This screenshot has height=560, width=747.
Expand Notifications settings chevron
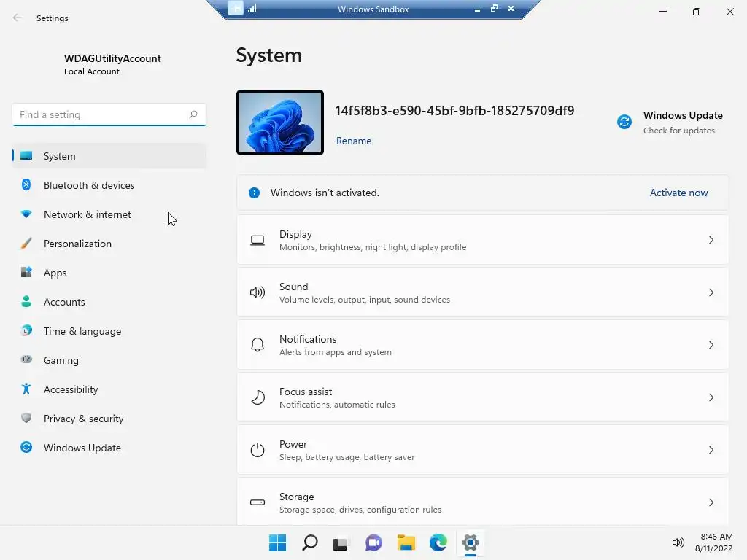pyautogui.click(x=711, y=345)
